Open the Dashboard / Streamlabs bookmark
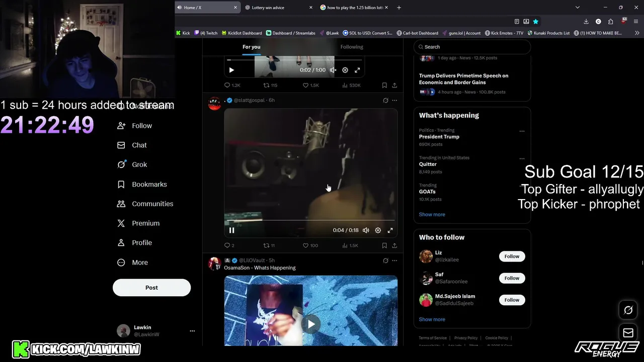This screenshot has height=362, width=644. pos(290,33)
